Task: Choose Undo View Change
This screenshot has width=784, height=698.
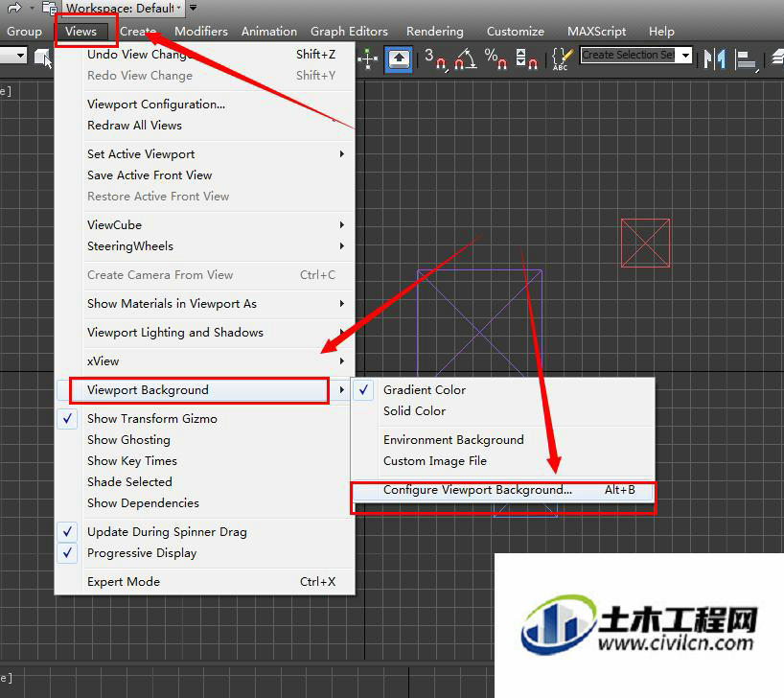Action: pos(206,55)
